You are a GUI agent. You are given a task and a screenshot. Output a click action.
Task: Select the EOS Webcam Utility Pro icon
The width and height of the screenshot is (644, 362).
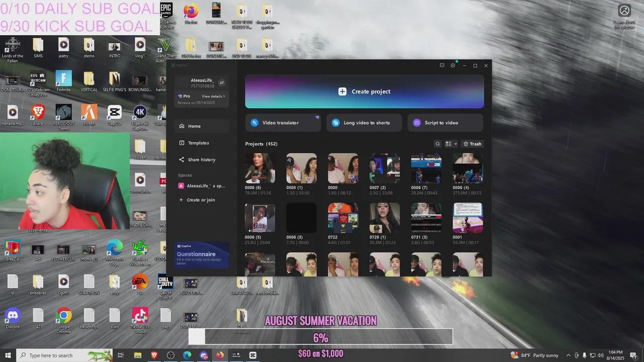[38, 84]
